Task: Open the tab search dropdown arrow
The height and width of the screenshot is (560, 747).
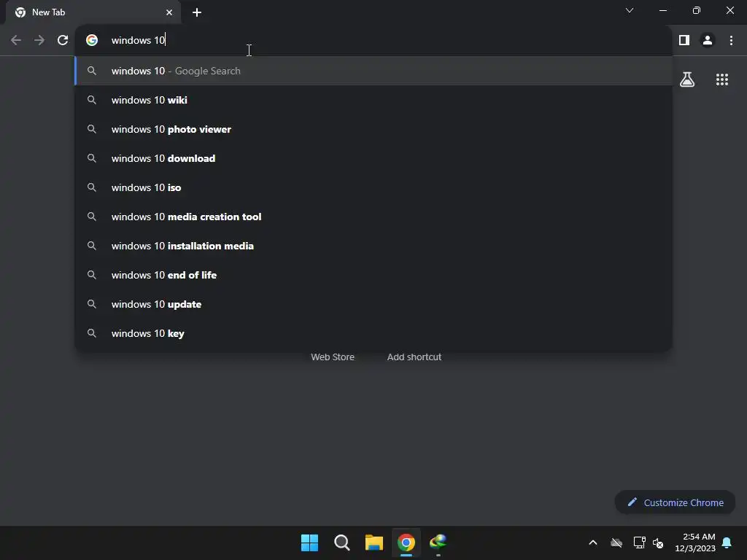Action: coord(630,10)
